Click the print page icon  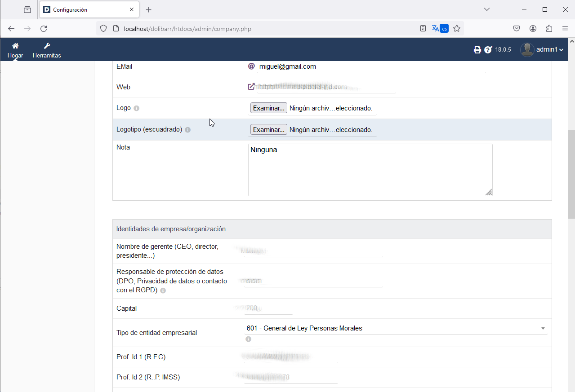tap(477, 50)
